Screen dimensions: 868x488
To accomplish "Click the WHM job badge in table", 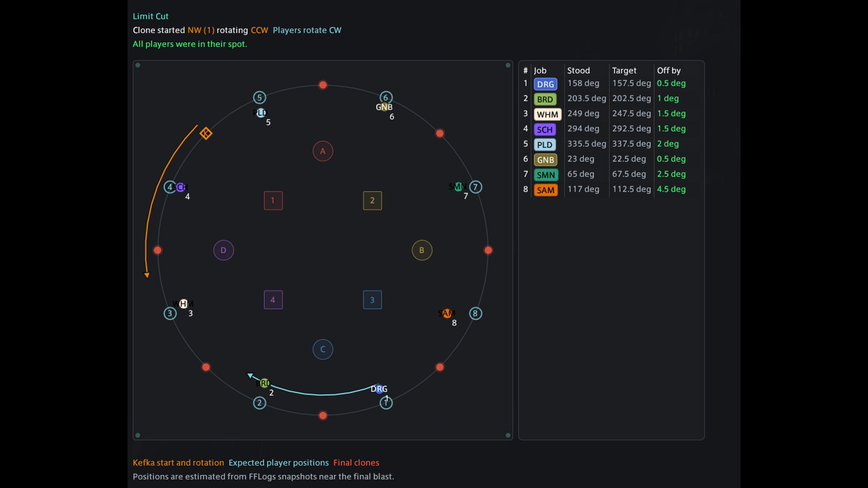I will [x=547, y=114].
